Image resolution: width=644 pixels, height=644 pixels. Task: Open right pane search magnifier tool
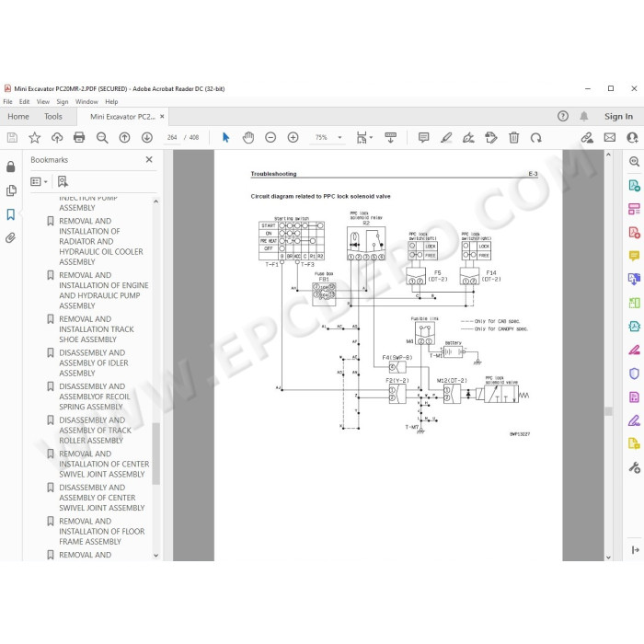coord(634,161)
